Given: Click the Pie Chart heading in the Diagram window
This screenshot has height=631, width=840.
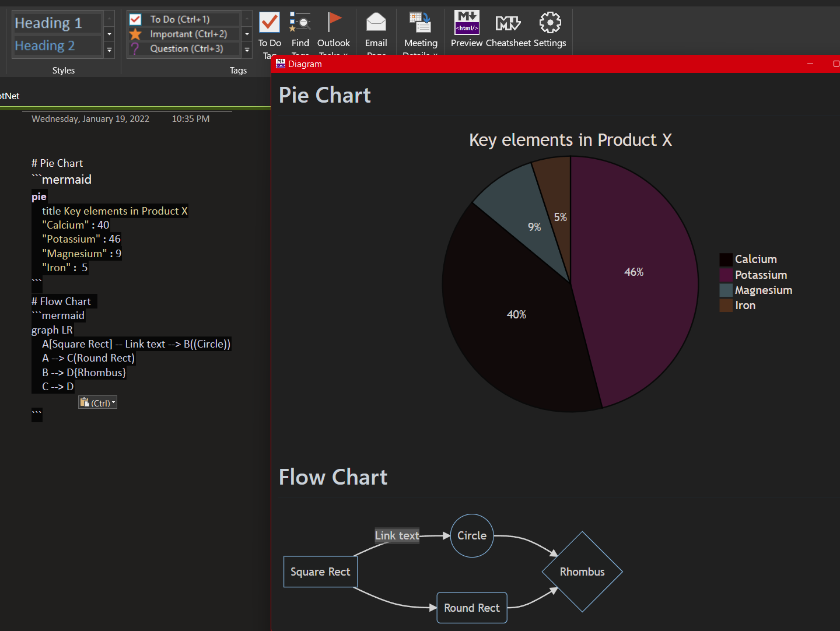Looking at the screenshot, I should [x=325, y=95].
